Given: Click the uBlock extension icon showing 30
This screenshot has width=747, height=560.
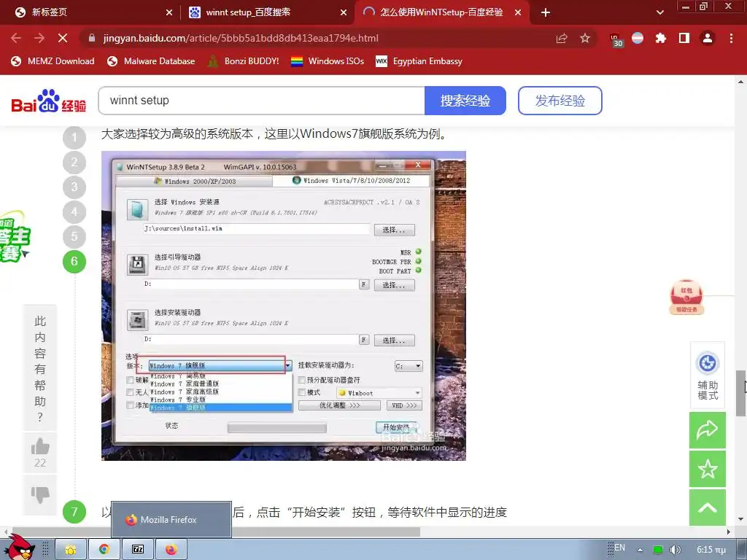Looking at the screenshot, I should click(615, 39).
